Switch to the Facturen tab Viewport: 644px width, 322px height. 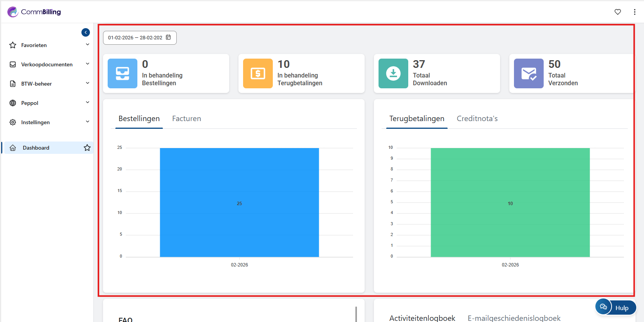click(186, 119)
